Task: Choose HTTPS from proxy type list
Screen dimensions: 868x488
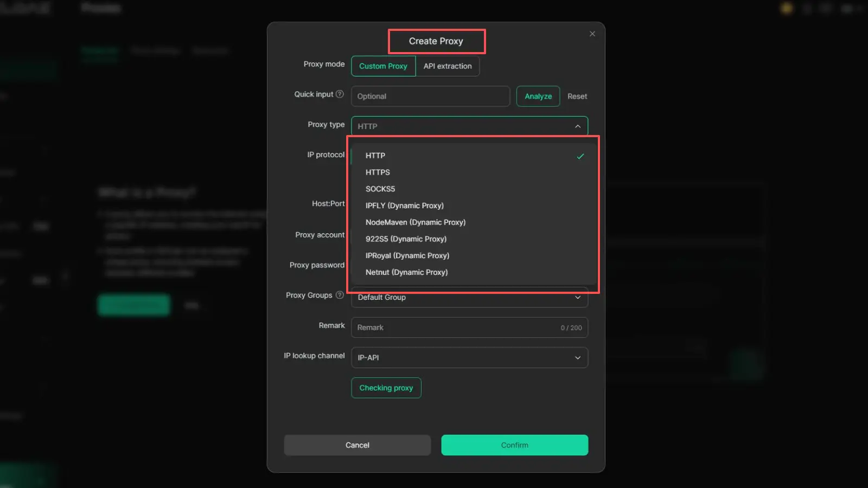Action: [x=378, y=172]
